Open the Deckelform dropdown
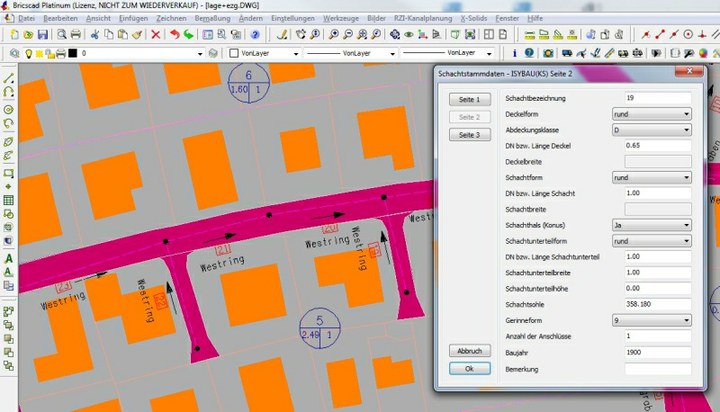The width and height of the screenshot is (720, 412). [x=686, y=114]
